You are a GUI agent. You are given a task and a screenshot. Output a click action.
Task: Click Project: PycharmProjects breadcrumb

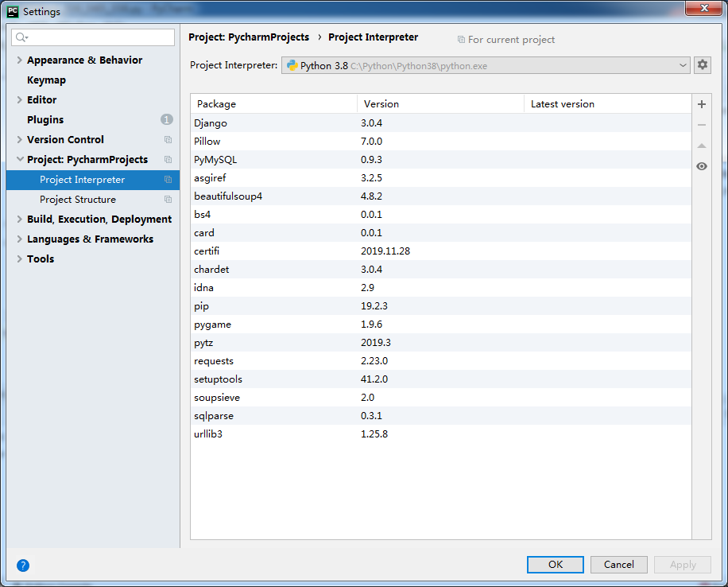(249, 37)
